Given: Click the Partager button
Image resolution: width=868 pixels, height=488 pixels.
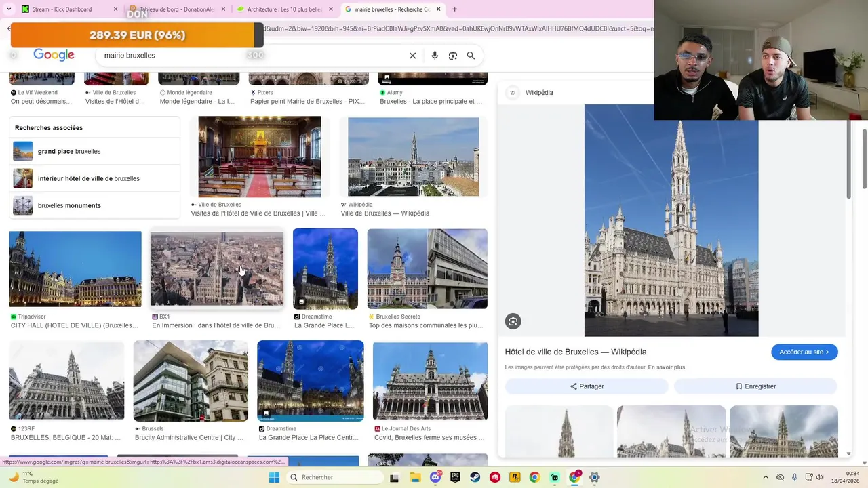Looking at the screenshot, I should [587, 386].
